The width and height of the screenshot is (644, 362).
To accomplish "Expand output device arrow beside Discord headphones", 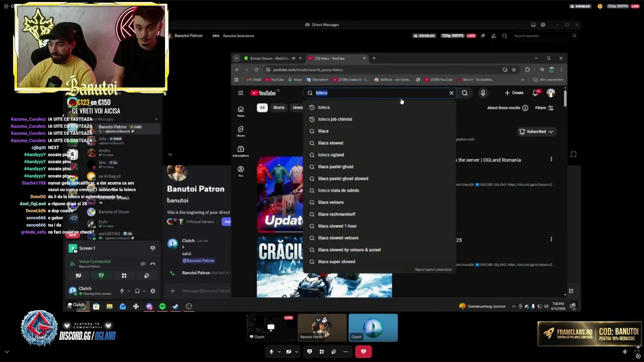I will [x=144, y=291].
